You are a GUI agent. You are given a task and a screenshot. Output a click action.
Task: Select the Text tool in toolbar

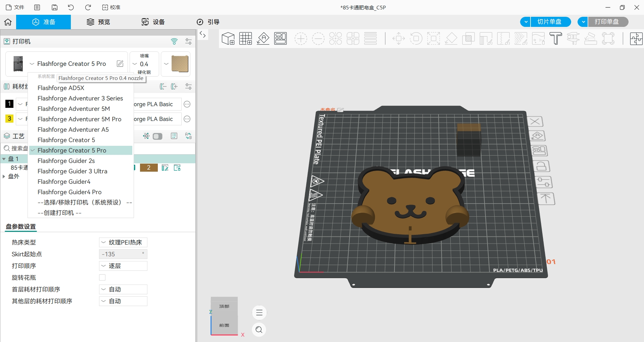click(x=556, y=39)
